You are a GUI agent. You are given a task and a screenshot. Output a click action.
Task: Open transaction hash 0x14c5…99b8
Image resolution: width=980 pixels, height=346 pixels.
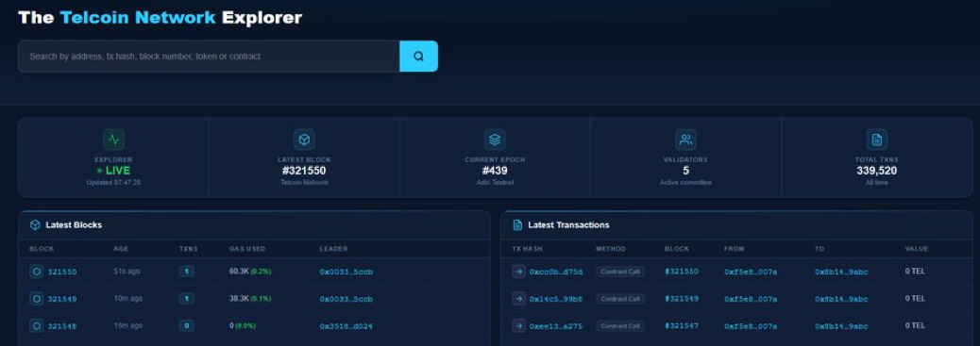point(556,299)
